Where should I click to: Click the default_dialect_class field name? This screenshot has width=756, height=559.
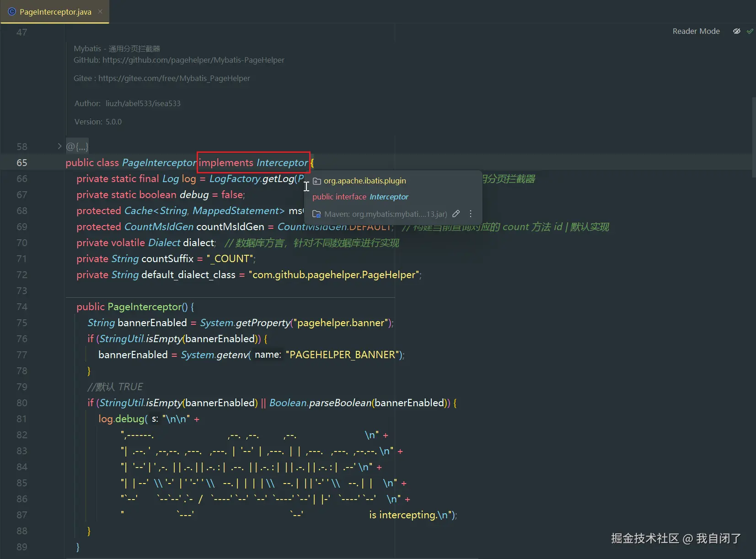click(188, 275)
